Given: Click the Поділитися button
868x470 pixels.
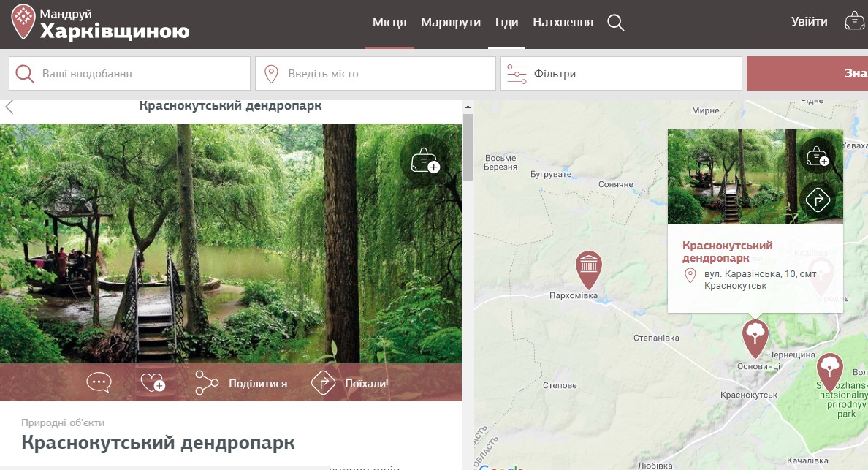Looking at the screenshot, I should tap(258, 383).
